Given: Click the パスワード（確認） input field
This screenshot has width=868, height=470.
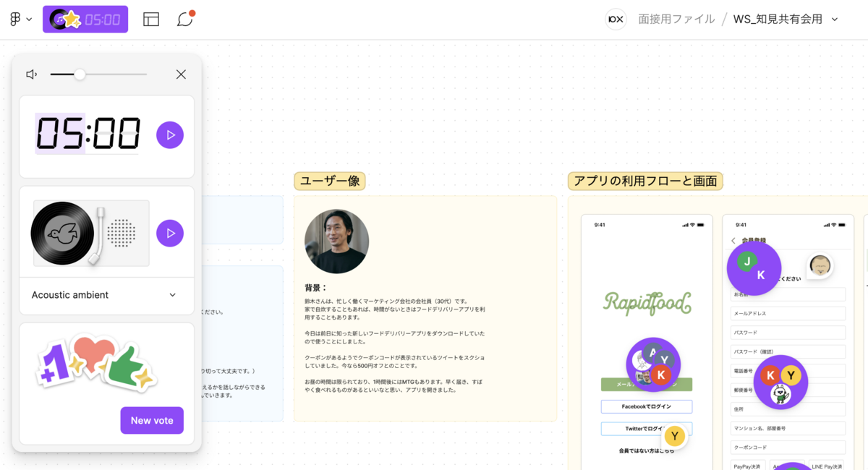Looking at the screenshot, I should click(x=788, y=351).
